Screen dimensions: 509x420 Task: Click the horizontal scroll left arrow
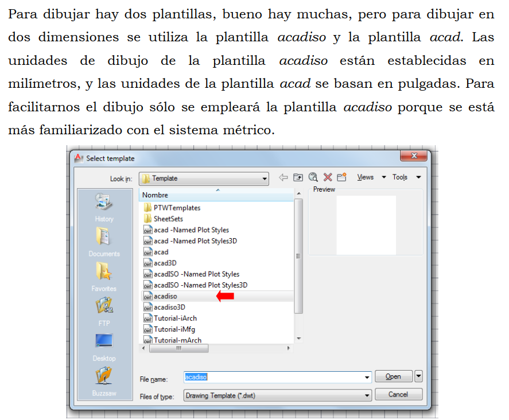143,348
